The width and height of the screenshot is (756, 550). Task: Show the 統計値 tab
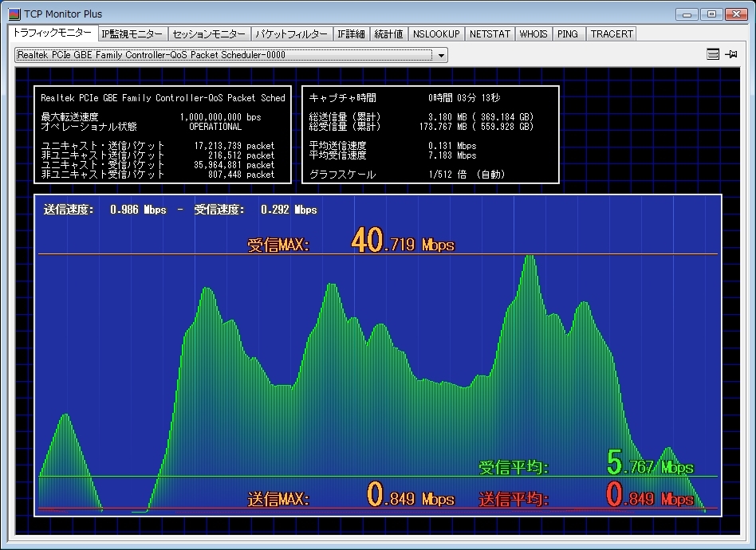point(388,33)
